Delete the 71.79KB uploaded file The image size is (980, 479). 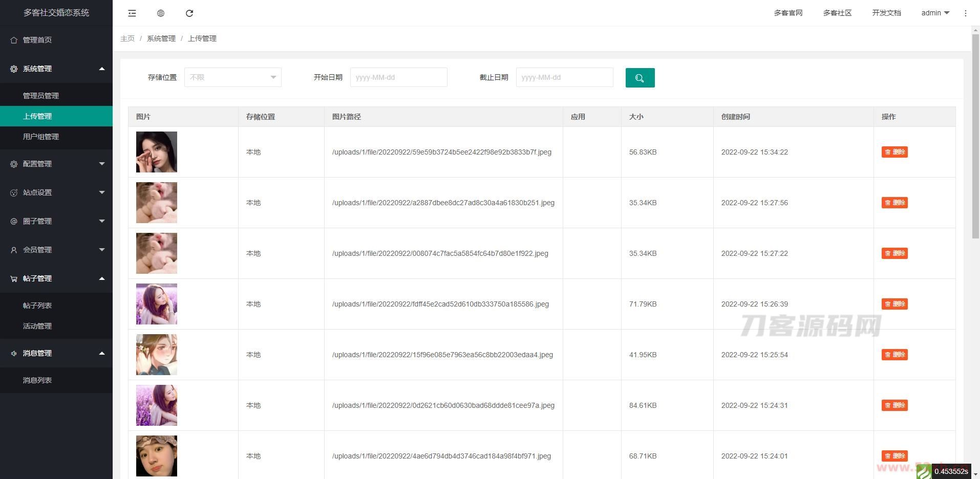(x=894, y=304)
